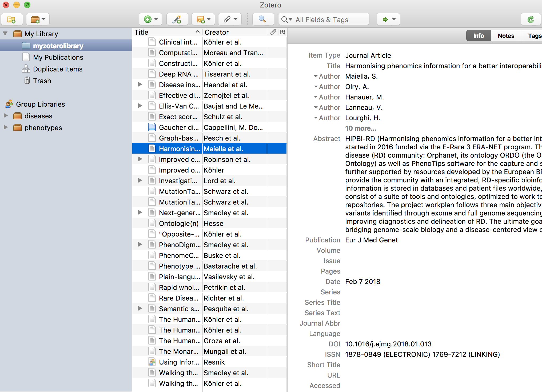
Task: Switch to the Notes tab
Action: [x=505, y=36]
